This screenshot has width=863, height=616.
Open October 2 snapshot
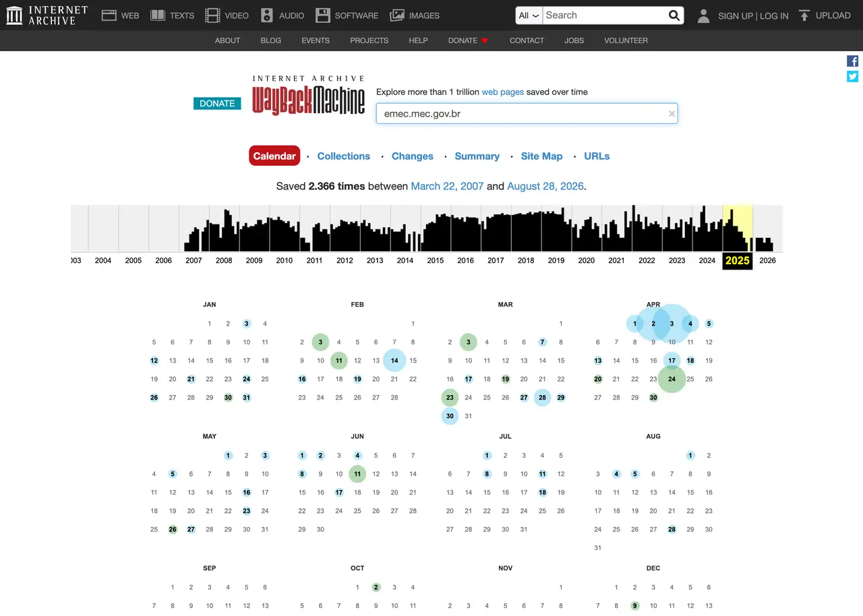[376, 587]
